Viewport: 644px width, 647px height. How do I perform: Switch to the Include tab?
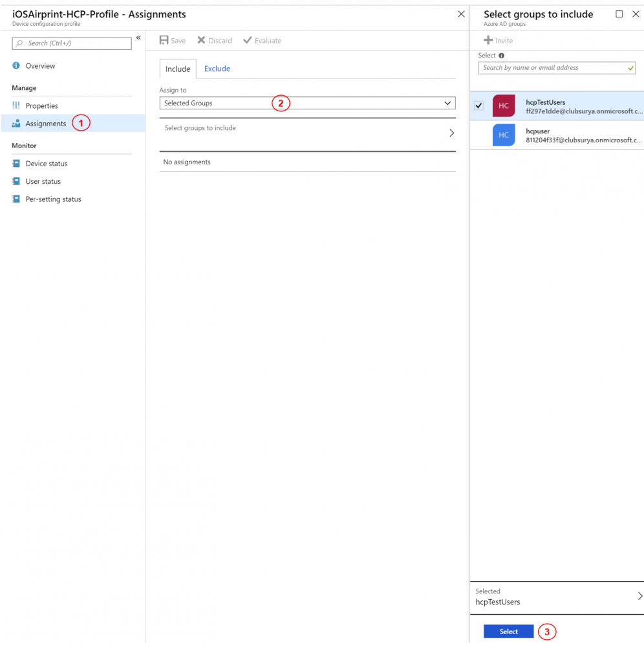pyautogui.click(x=178, y=69)
